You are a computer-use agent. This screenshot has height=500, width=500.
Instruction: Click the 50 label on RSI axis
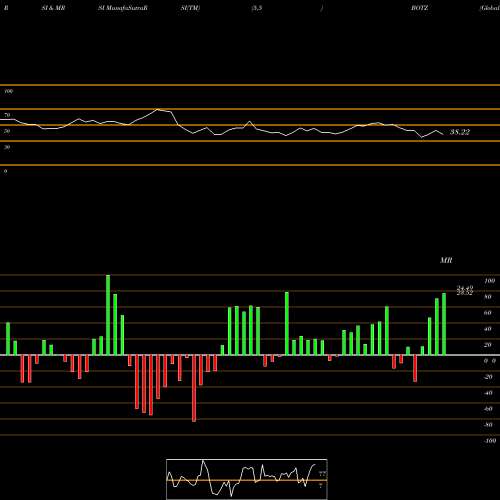click(7, 131)
